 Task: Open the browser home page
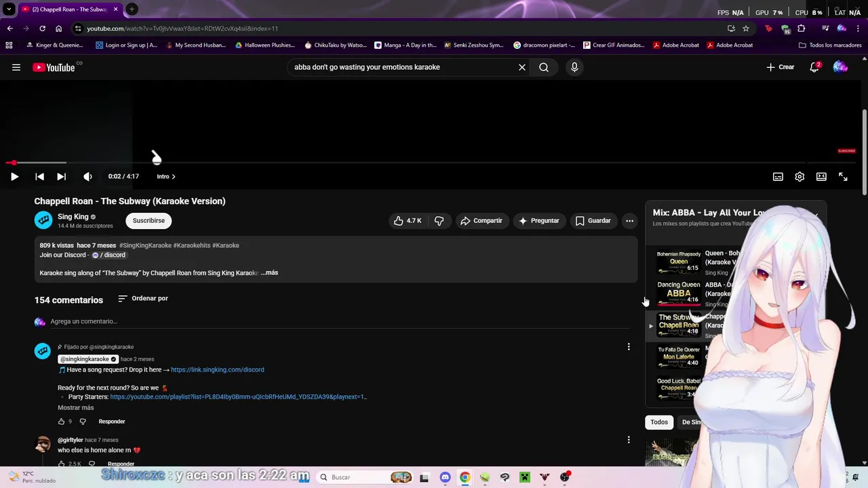click(x=58, y=28)
